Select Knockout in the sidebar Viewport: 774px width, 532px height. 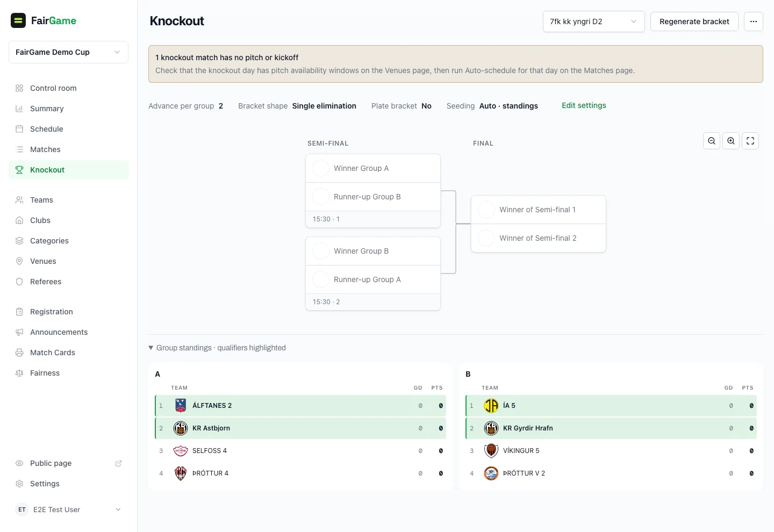pos(68,170)
